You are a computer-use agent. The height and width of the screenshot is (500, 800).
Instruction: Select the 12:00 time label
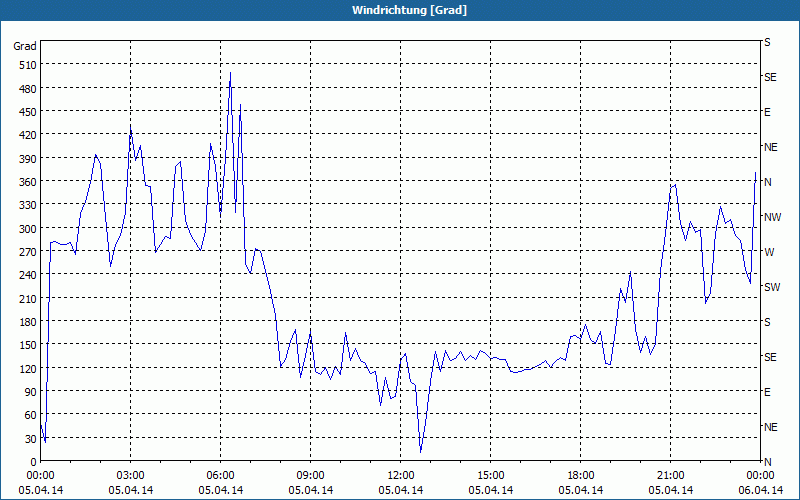401,476
